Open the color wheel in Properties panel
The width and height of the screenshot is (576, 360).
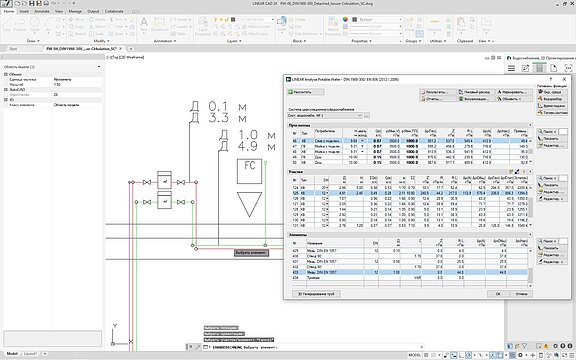[x=345, y=19]
